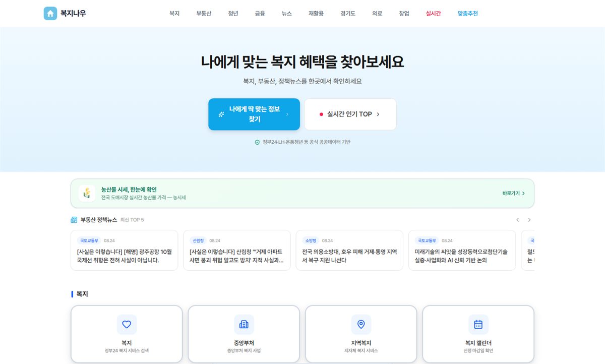Click the location pin icon on the 지역복지 card
605x364 pixels.
coord(361,324)
